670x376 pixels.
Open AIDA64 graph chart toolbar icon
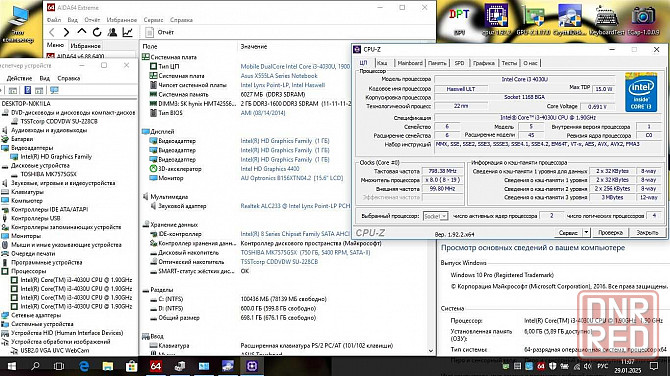pyautogui.click(x=127, y=32)
